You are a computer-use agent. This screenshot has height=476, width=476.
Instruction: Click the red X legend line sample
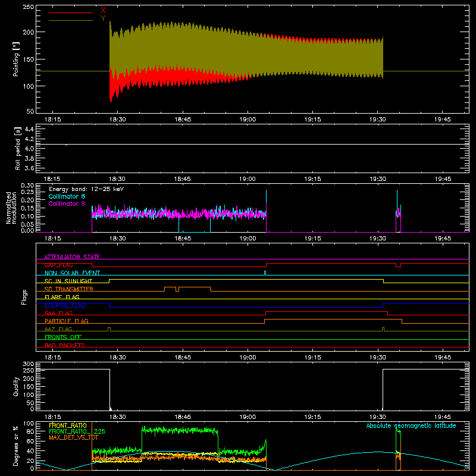pyautogui.click(x=71, y=12)
